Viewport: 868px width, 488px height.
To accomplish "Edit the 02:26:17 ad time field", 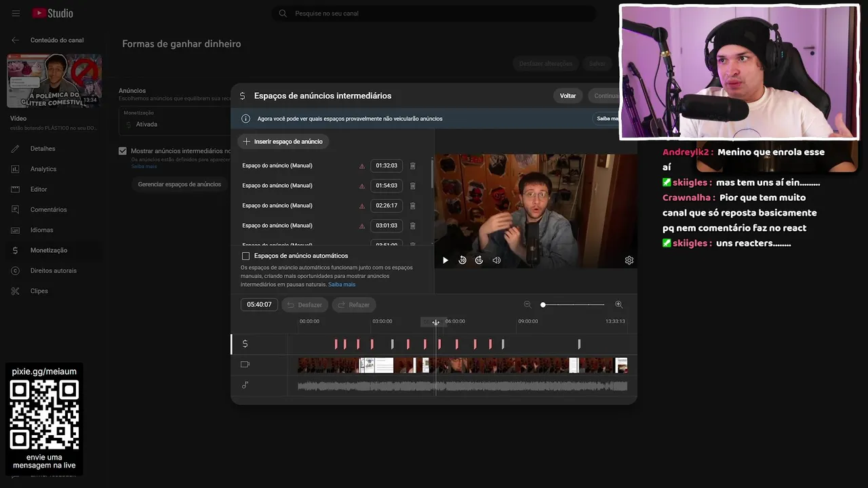I will click(387, 205).
